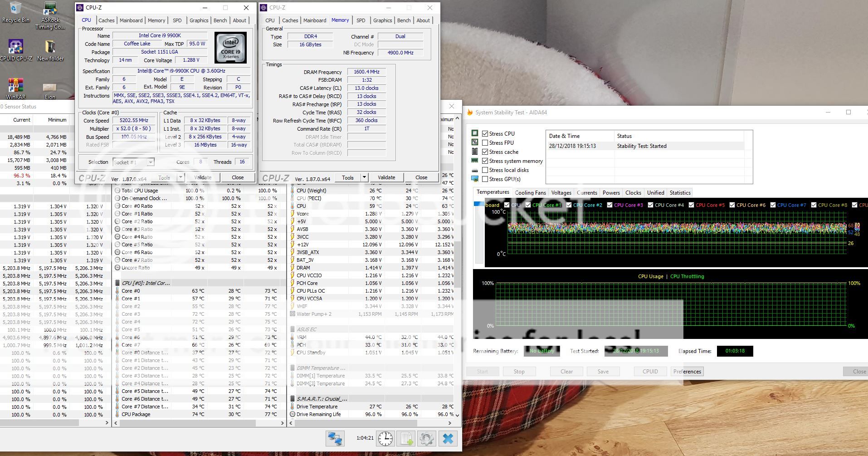Open Tools dropdown arrow in right CPU-Z window

tap(364, 177)
